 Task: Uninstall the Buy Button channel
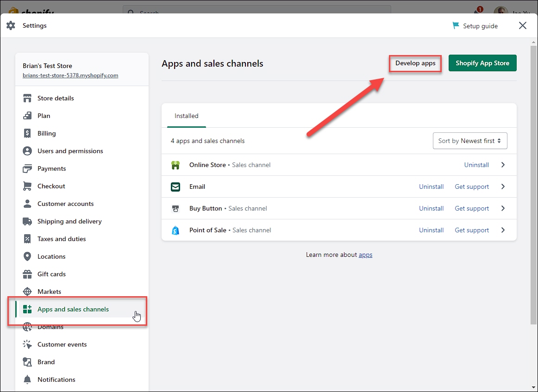(x=432, y=209)
